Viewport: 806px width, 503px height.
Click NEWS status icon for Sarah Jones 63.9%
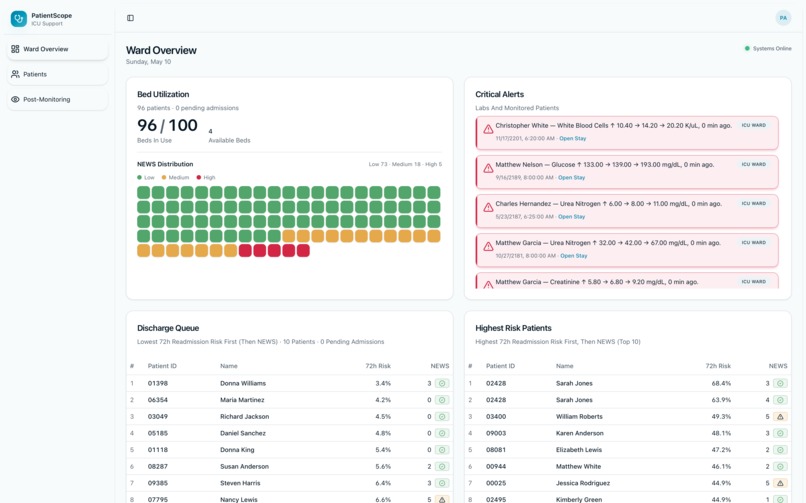coord(780,400)
